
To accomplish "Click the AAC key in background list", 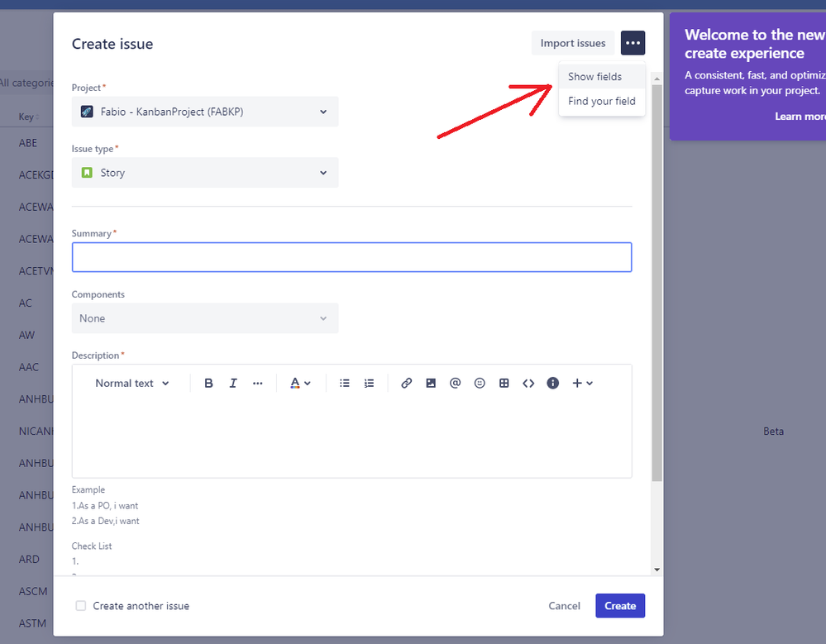I will (29, 367).
